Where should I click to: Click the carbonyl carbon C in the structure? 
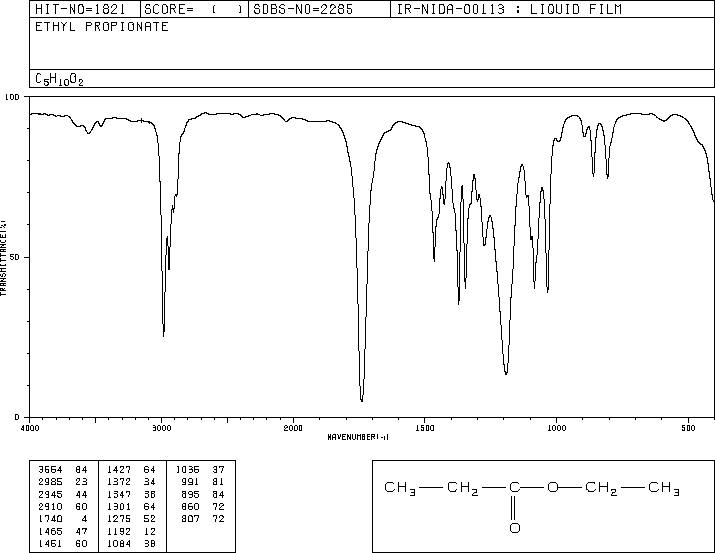click(x=514, y=487)
